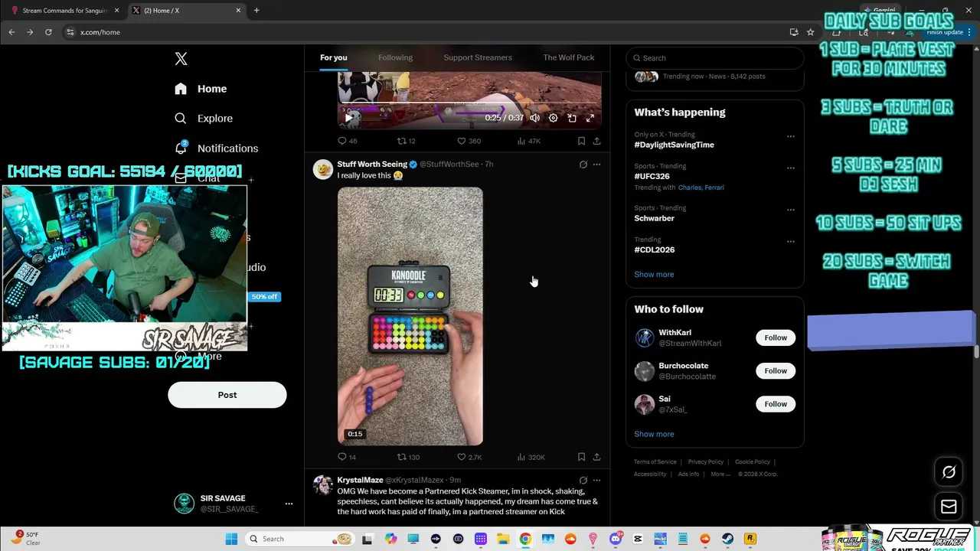
Task: View analytics of the 320K views post
Action: pyautogui.click(x=531, y=457)
